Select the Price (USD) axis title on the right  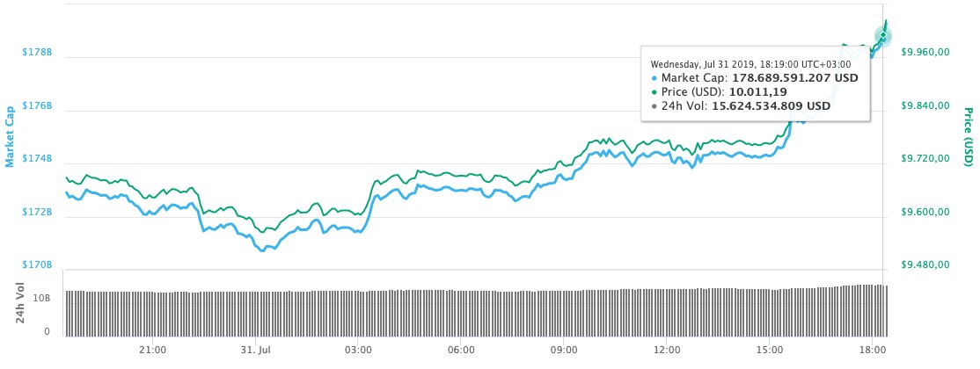pos(969,137)
